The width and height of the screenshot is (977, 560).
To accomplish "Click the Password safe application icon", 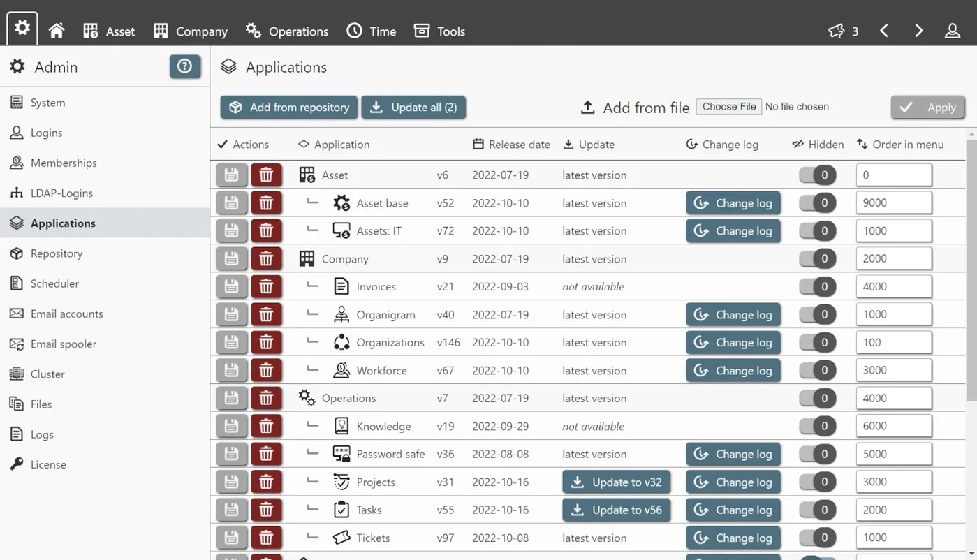I will [341, 454].
